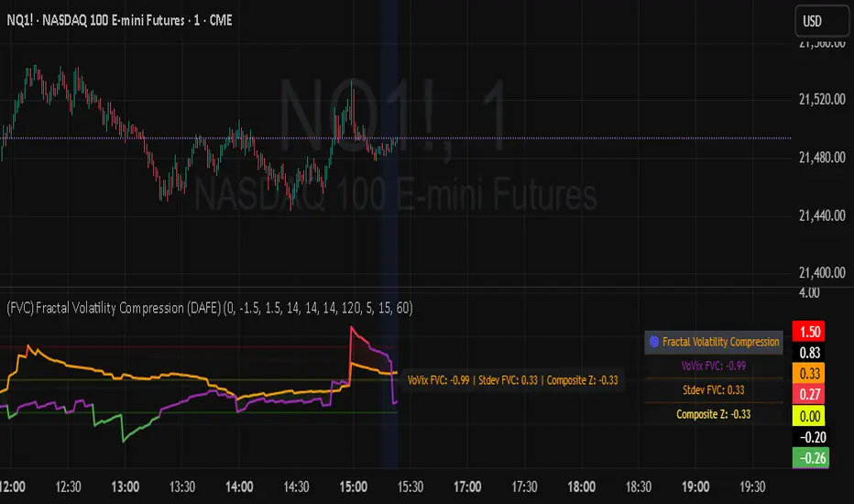The height and width of the screenshot is (504, 854).
Task: Click the 13:00 time axis label
Action: click(126, 487)
